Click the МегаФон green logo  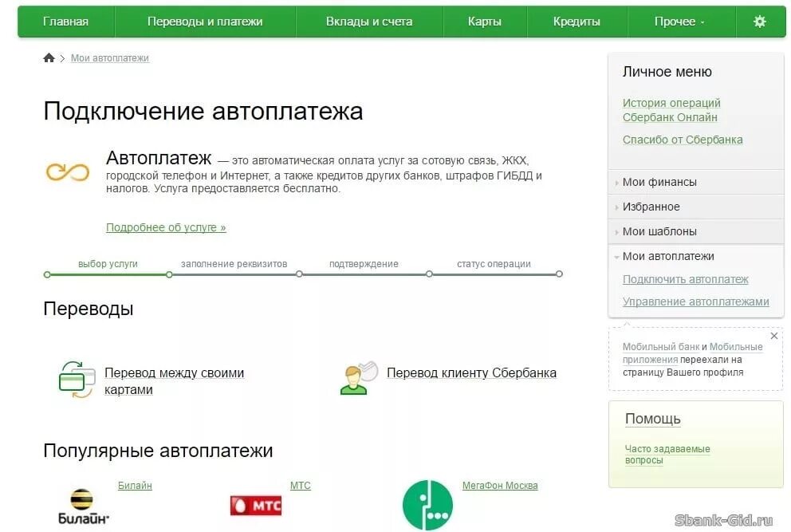[x=427, y=505]
